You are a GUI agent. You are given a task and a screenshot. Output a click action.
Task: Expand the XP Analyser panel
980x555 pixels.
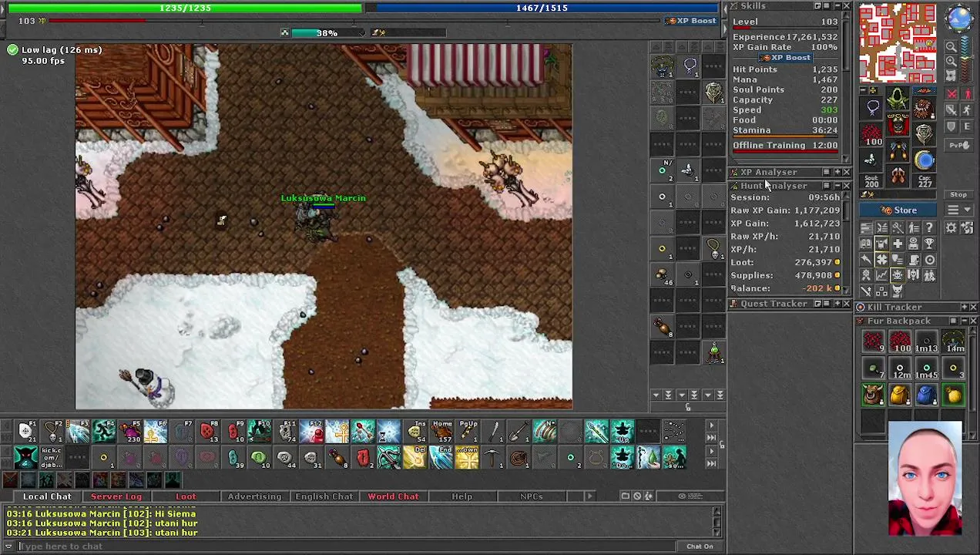point(836,172)
